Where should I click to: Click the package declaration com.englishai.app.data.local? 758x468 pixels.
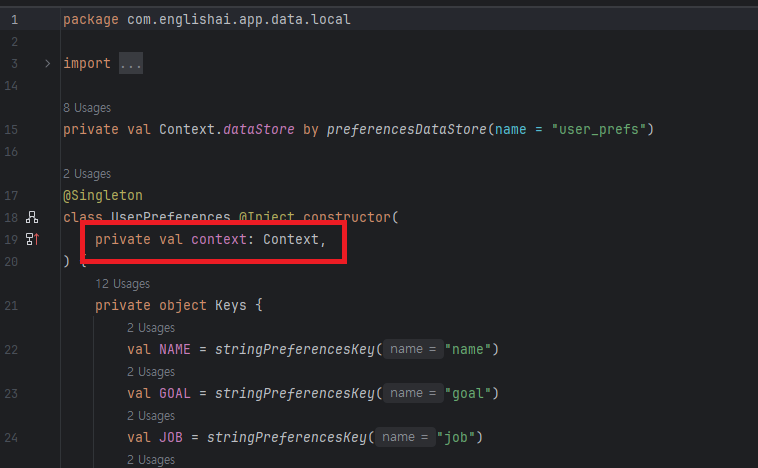(x=239, y=20)
